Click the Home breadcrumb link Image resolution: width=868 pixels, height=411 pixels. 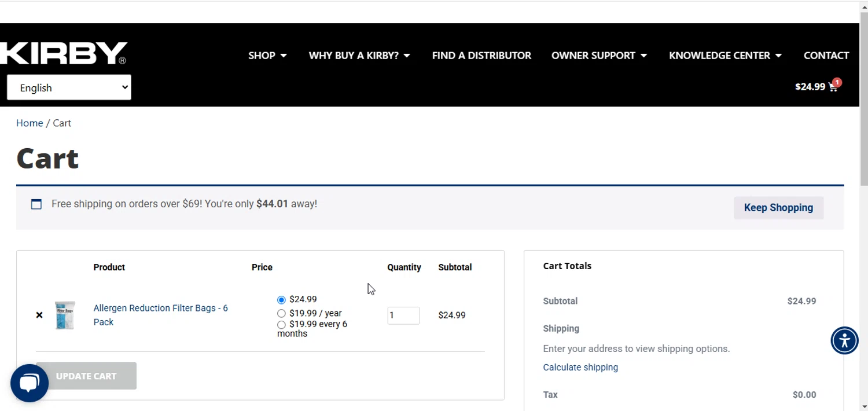click(x=30, y=123)
